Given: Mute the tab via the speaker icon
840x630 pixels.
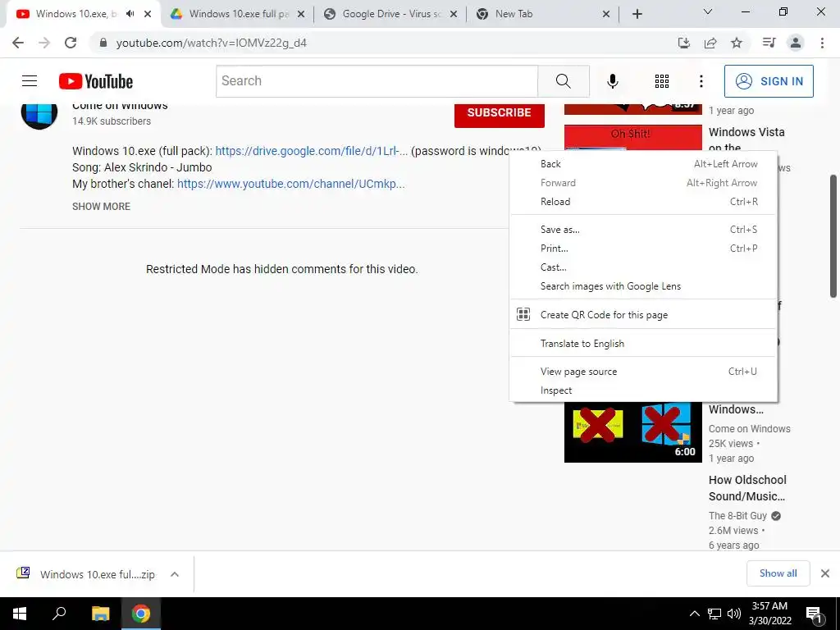Looking at the screenshot, I should click(x=130, y=14).
